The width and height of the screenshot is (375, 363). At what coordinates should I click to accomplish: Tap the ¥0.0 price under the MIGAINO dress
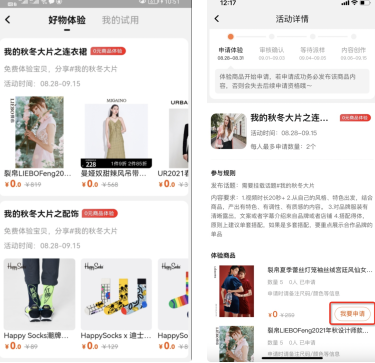pyautogui.click(x=90, y=184)
